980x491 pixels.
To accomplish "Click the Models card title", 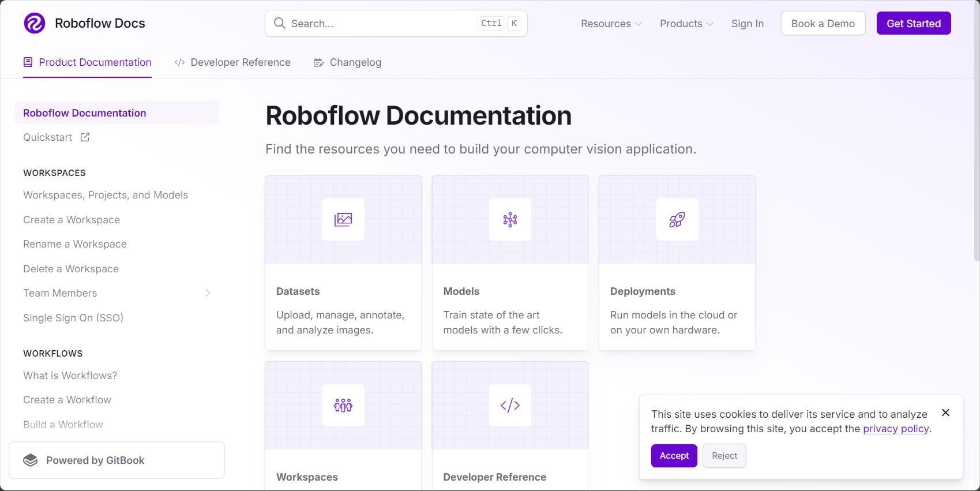I will click(x=461, y=291).
